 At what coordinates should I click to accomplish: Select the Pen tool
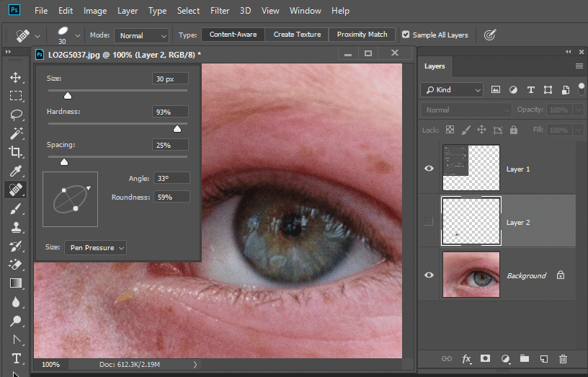pyautogui.click(x=16, y=340)
